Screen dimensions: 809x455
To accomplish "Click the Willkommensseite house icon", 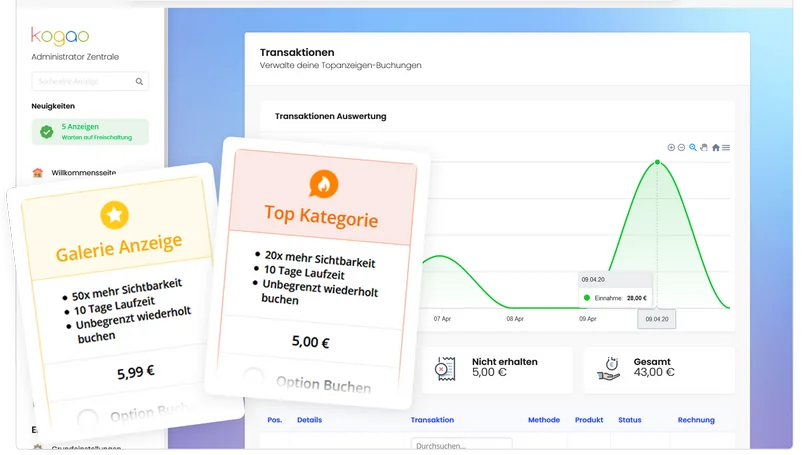I will click(x=38, y=172).
